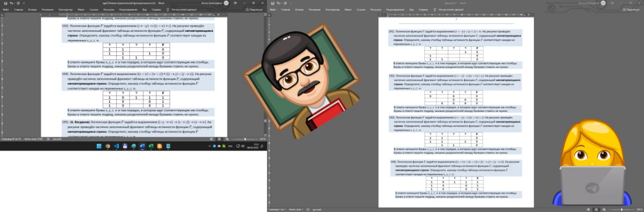Image resolution: width=644 pixels, height=212 pixels.
Task: Open Рисование tab in left window
Action: click(x=48, y=10)
